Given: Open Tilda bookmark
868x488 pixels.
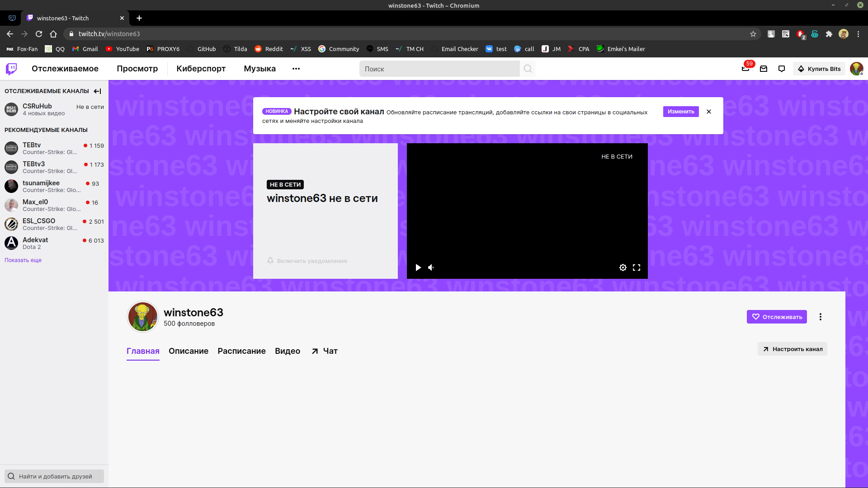Looking at the screenshot, I should [236, 49].
